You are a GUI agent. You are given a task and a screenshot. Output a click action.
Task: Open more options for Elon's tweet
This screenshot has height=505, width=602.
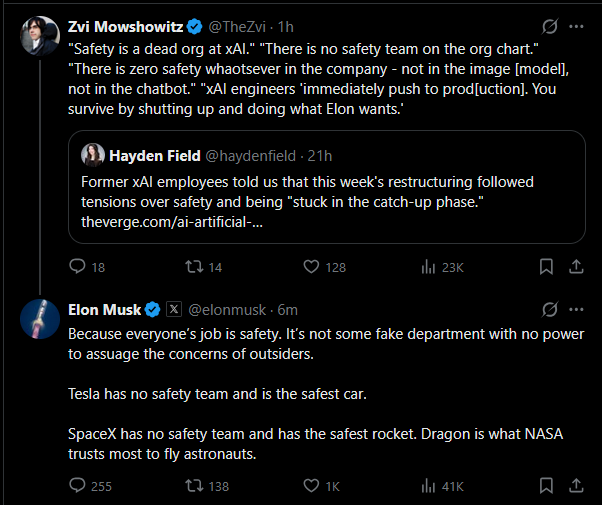576,309
